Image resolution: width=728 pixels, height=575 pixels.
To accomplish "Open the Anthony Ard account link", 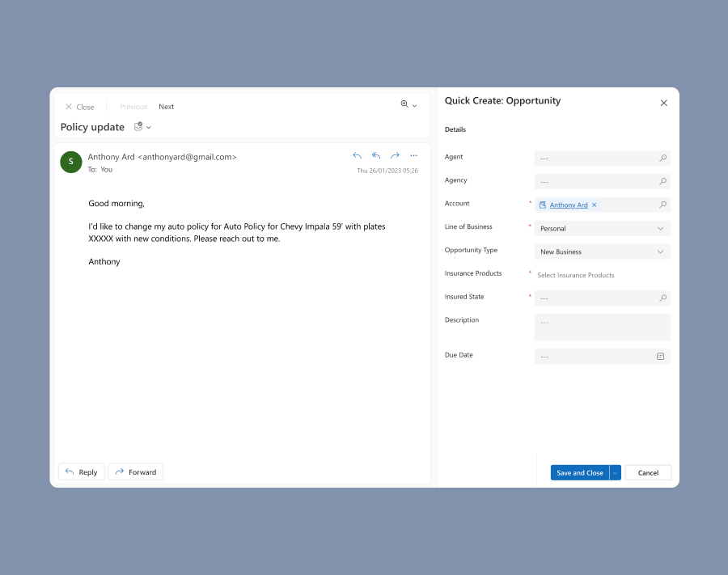I will click(567, 205).
